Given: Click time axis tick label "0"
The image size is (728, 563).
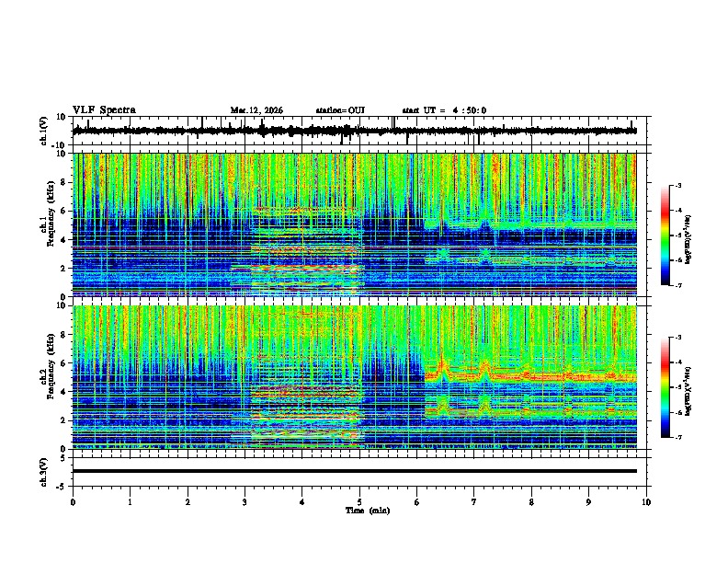Looking at the screenshot, I should click(x=73, y=502).
